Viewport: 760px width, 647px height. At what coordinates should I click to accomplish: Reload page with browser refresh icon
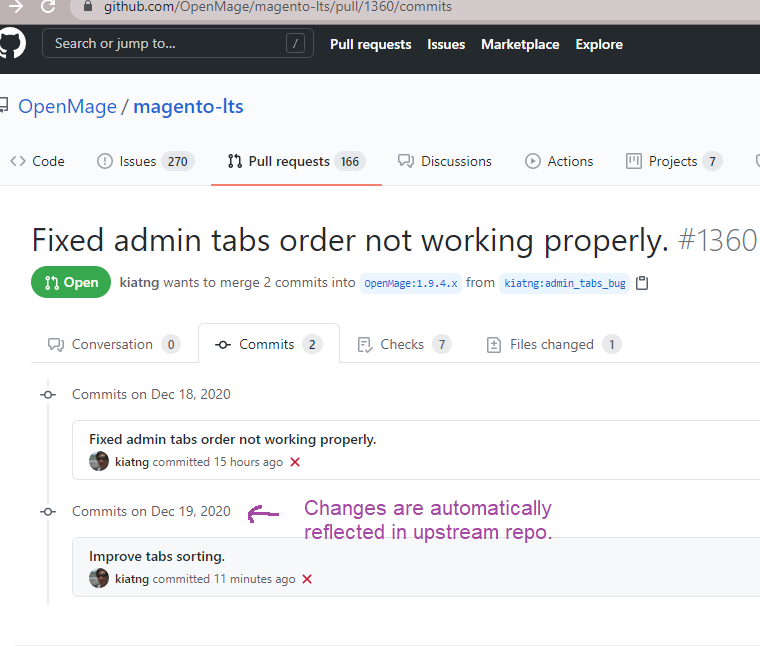[48, 6]
